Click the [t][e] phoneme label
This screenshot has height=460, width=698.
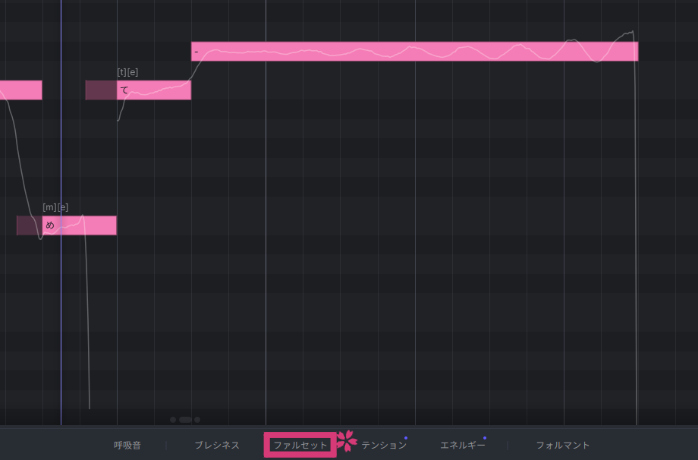tap(127, 72)
